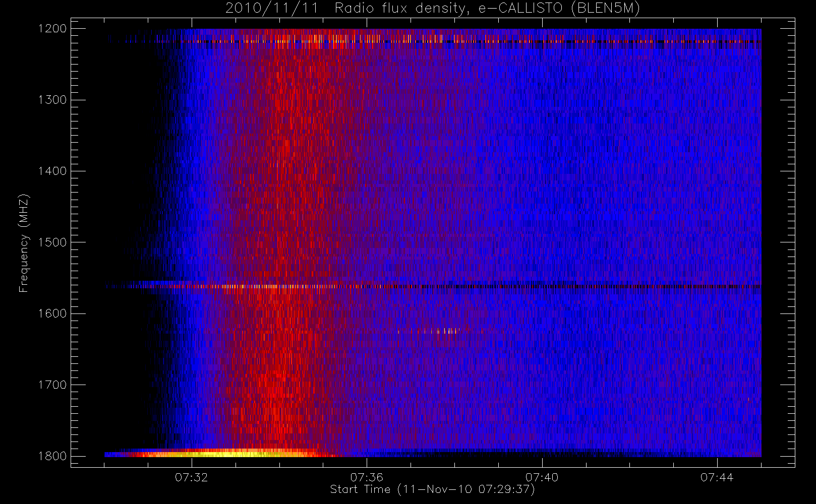Click the 07:44 time tick label

pyautogui.click(x=717, y=477)
